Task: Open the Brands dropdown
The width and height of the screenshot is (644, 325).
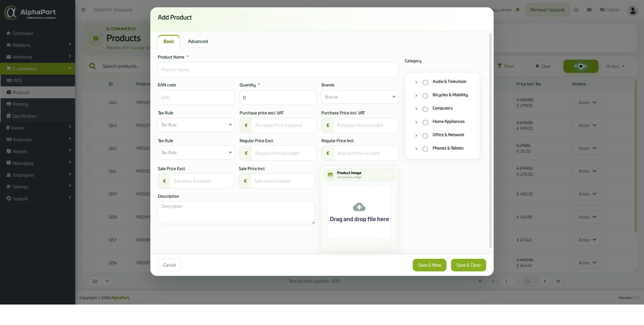Action: point(359,97)
